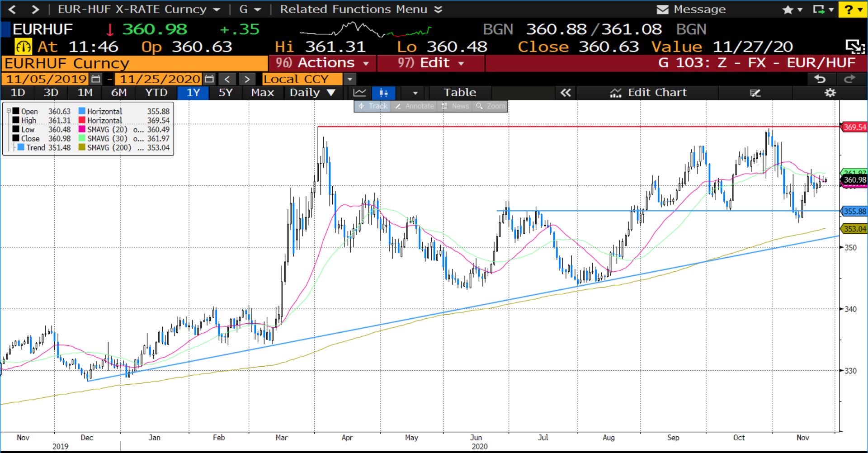Image resolution: width=868 pixels, height=453 pixels.
Task: Open the start date calendar picker
Action: tap(96, 79)
